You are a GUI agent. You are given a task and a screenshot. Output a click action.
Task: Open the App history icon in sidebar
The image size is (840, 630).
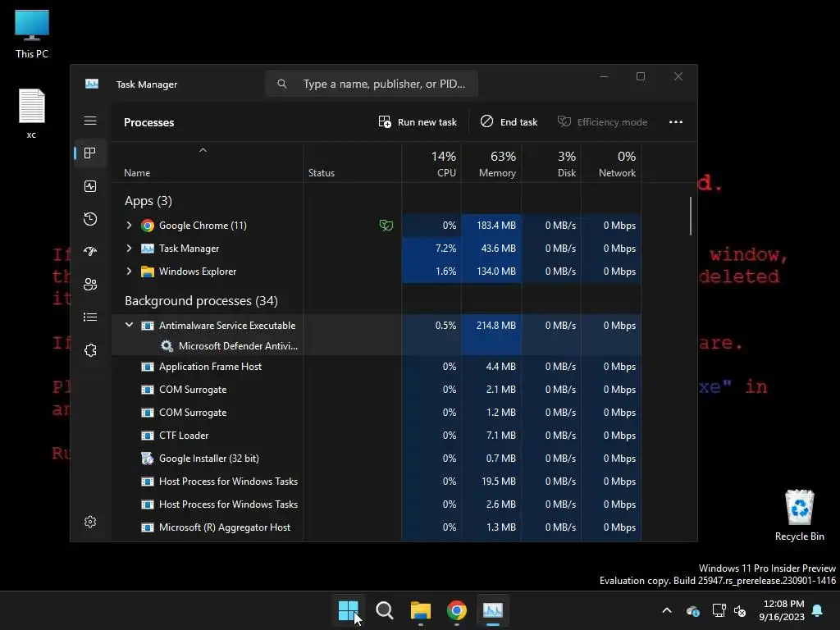90,218
